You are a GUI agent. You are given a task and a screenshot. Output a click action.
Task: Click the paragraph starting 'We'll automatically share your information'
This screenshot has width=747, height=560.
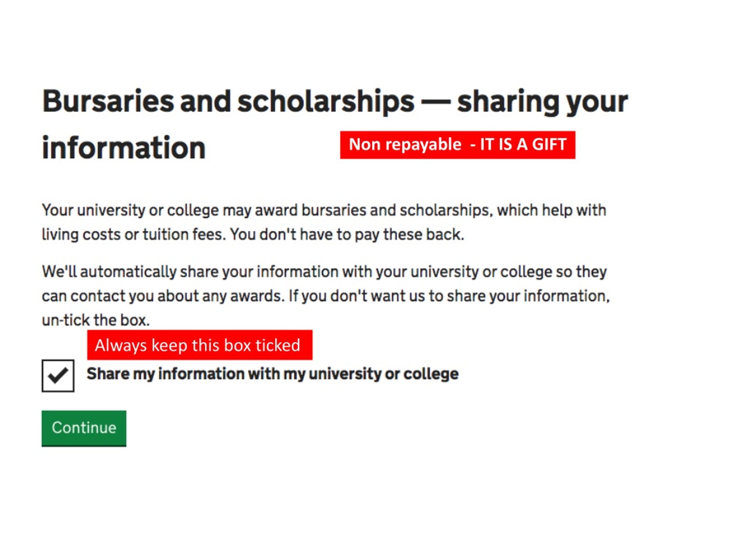click(x=326, y=296)
